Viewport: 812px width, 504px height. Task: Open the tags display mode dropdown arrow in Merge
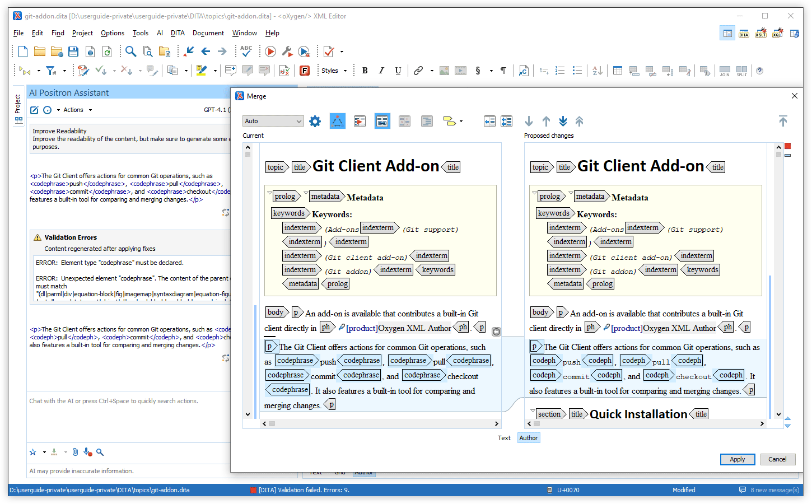click(461, 122)
